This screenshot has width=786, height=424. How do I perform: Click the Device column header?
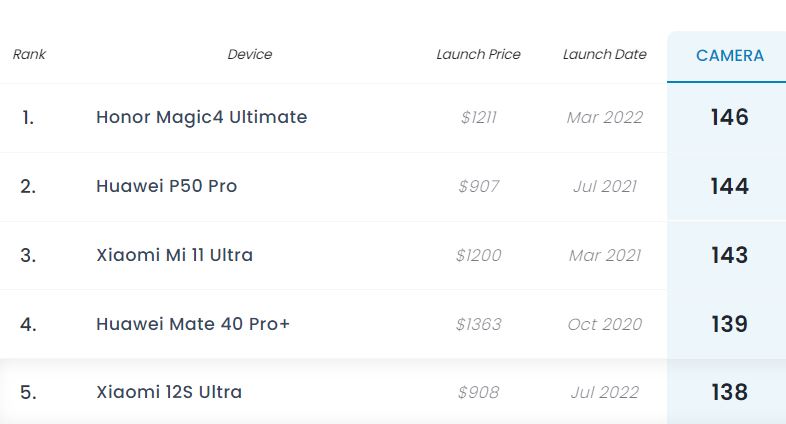tap(250, 54)
